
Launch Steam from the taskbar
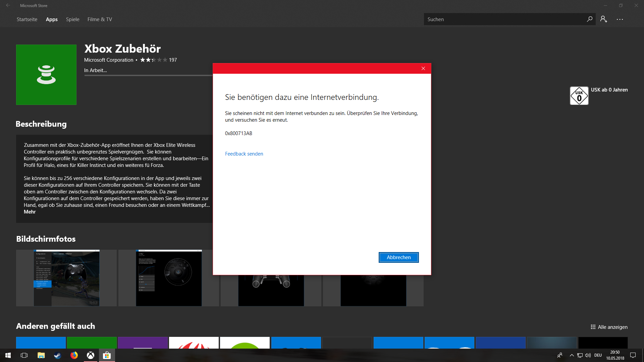click(57, 355)
